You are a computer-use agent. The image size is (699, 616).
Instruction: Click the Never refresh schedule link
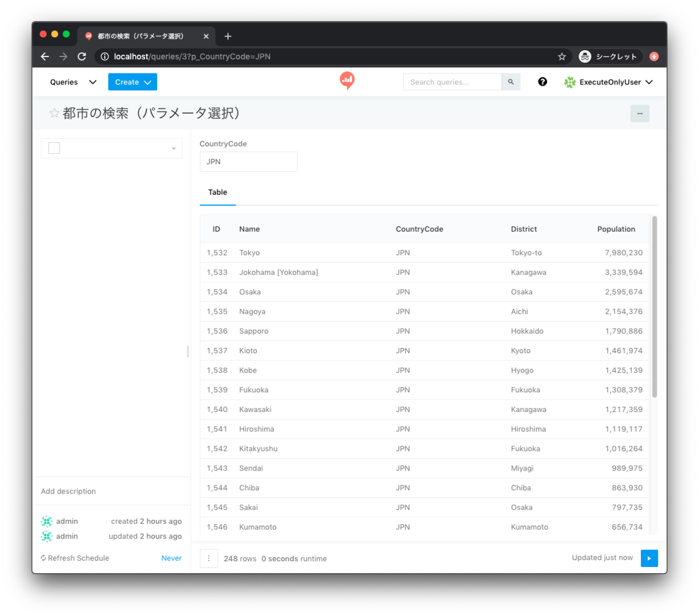[171, 558]
